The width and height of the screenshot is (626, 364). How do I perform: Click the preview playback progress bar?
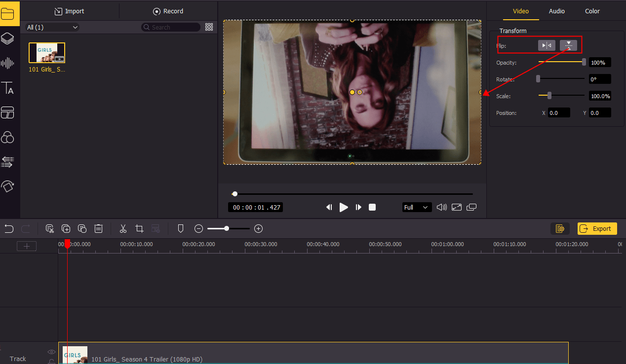point(352,194)
